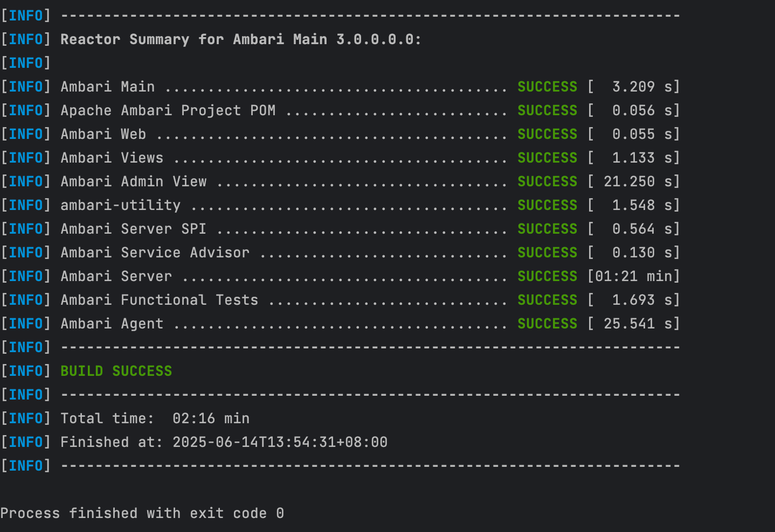Click the SUCCESS status on Ambari Web row
This screenshot has height=532, width=775.
(x=548, y=134)
